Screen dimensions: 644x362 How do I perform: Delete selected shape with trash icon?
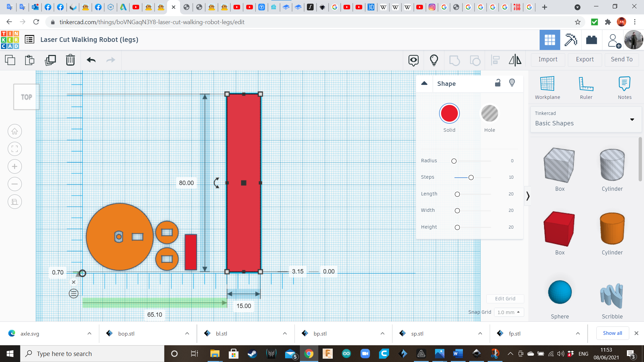point(70,60)
